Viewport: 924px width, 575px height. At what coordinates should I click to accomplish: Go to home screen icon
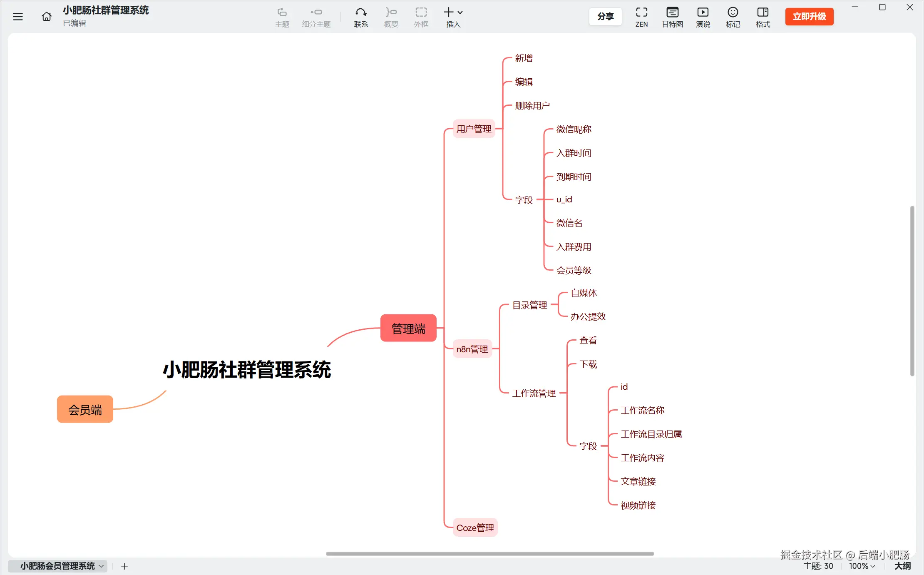(x=47, y=17)
